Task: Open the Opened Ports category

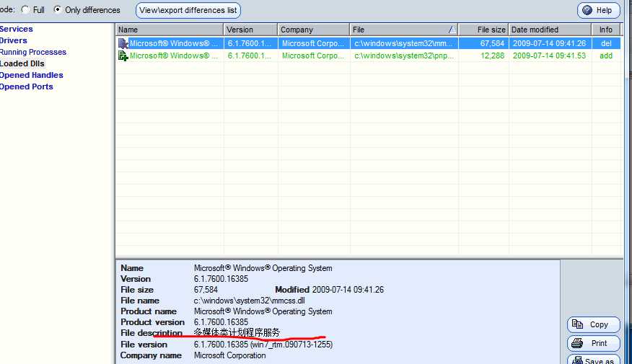Action: [27, 86]
